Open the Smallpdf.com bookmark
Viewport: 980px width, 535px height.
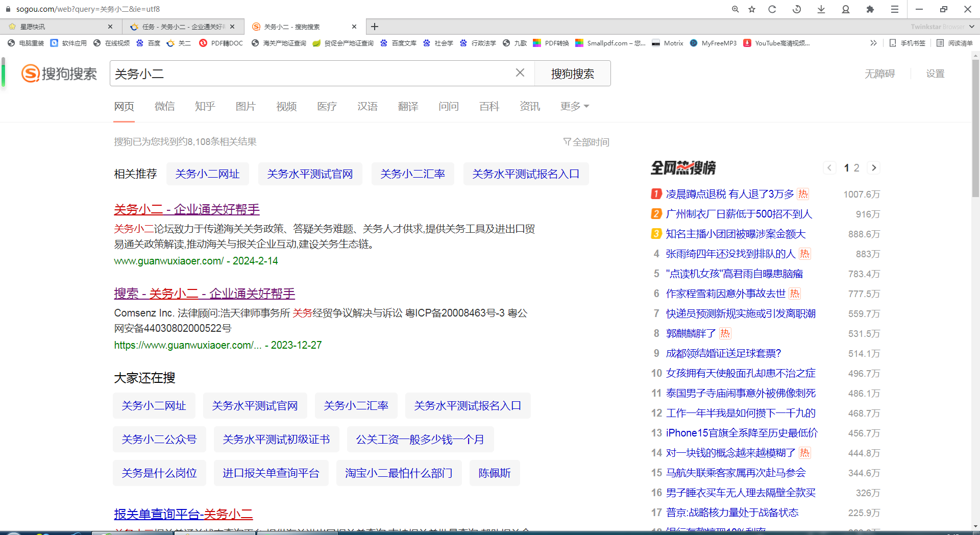(x=610, y=43)
